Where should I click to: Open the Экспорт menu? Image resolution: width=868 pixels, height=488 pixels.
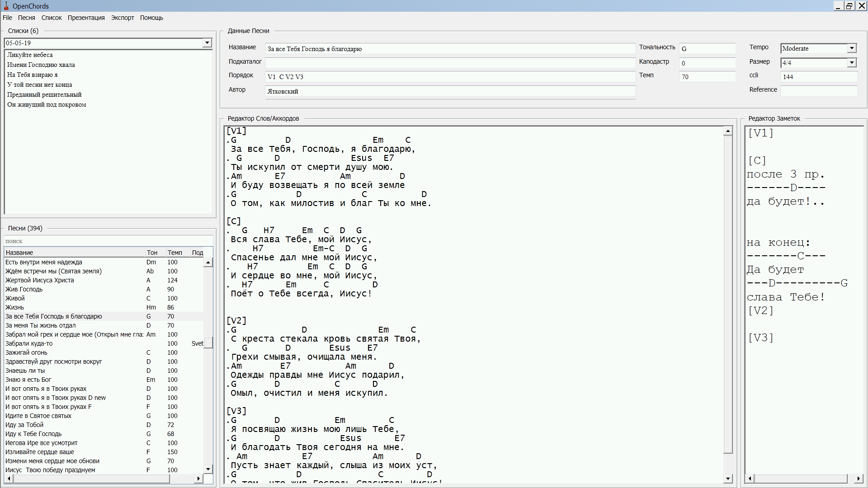123,18
